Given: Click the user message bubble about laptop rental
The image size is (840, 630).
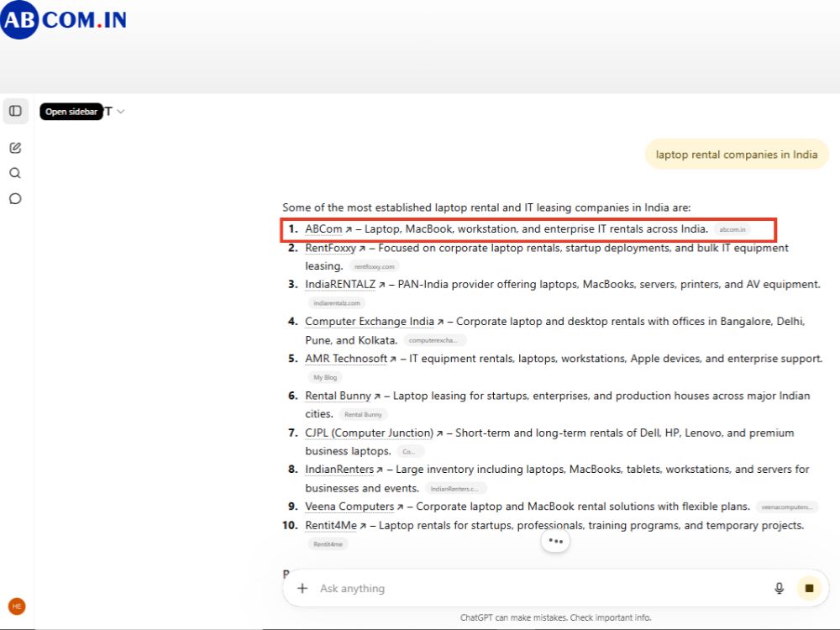Looking at the screenshot, I should (737, 155).
